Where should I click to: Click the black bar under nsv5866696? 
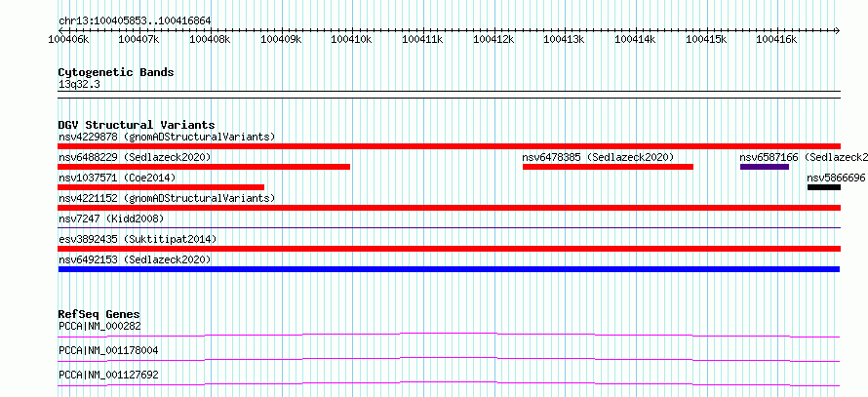824,187
